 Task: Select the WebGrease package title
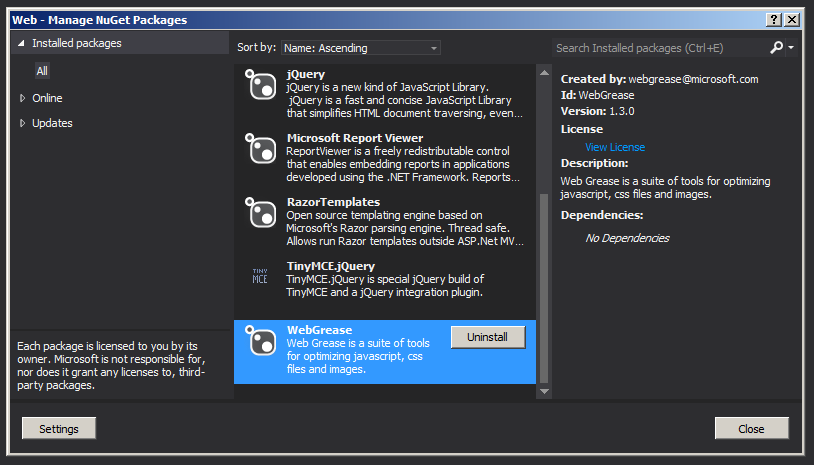pos(319,330)
